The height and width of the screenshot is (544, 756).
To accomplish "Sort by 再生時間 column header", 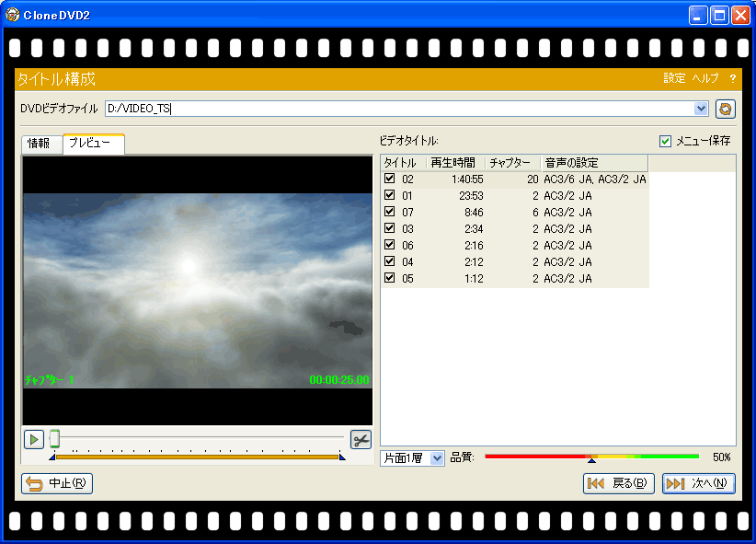I will (455, 163).
